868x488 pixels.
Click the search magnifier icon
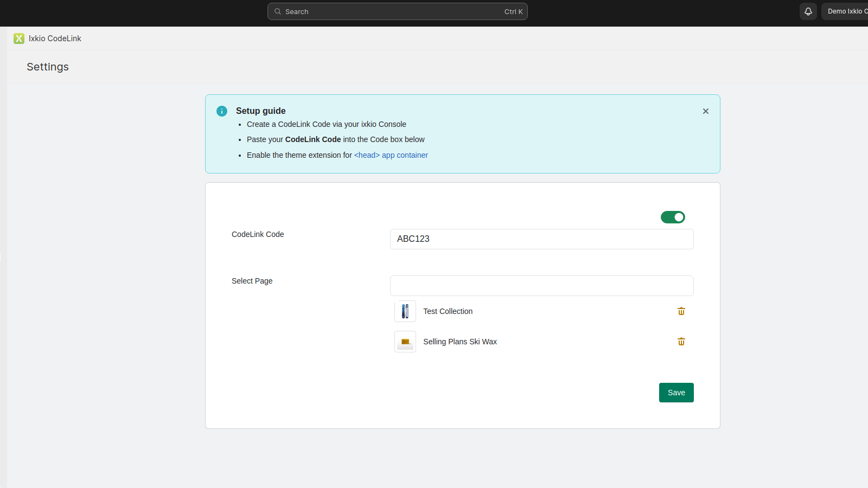[277, 11]
